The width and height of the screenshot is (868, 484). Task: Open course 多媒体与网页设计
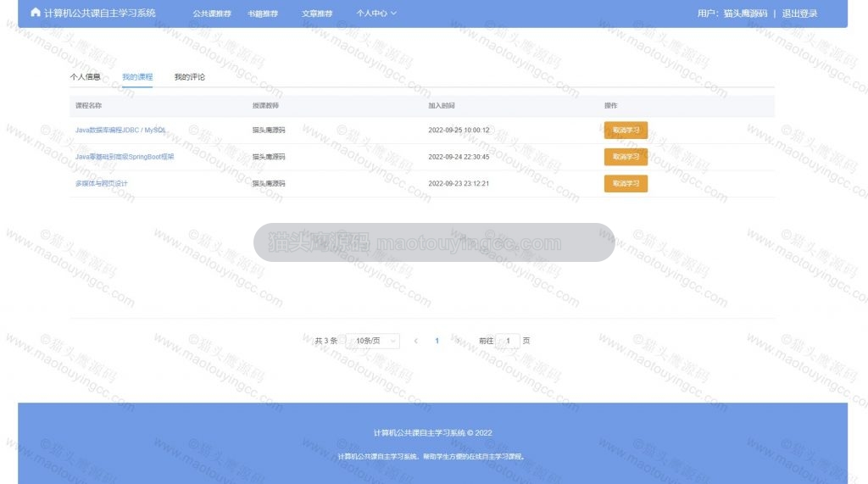(102, 183)
